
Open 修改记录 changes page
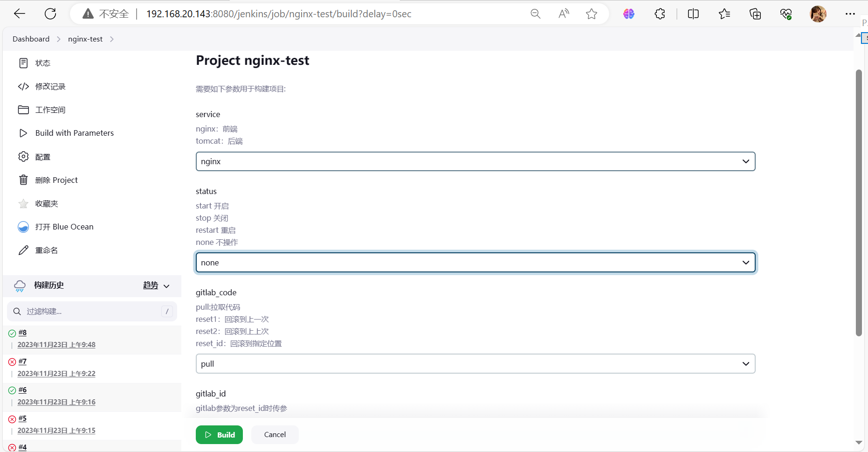click(50, 86)
